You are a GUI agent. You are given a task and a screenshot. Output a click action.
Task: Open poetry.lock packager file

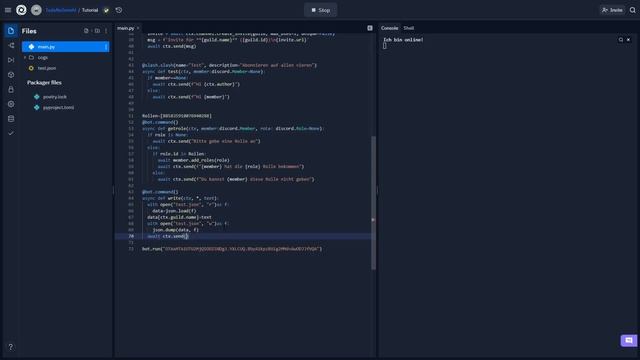[55, 97]
